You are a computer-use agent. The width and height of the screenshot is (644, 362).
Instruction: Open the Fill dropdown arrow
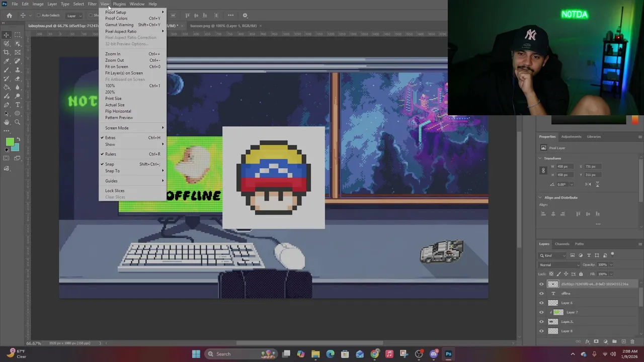coord(611,274)
